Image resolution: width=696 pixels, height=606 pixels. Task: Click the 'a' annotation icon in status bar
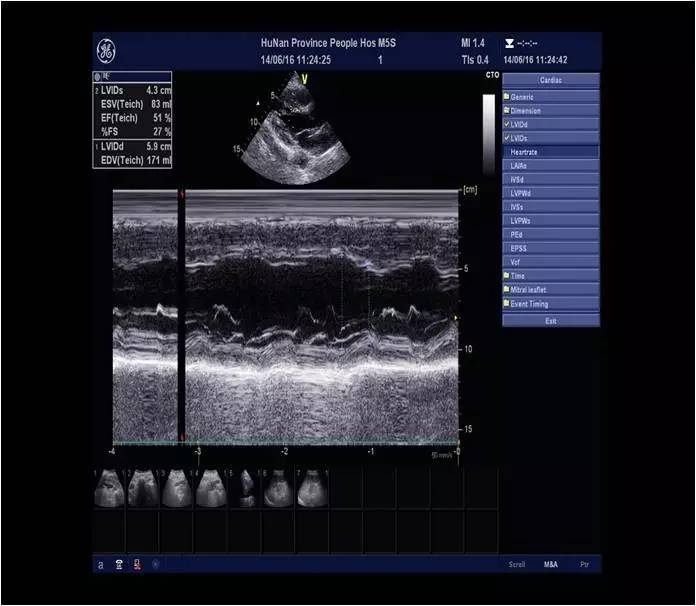coord(100,565)
